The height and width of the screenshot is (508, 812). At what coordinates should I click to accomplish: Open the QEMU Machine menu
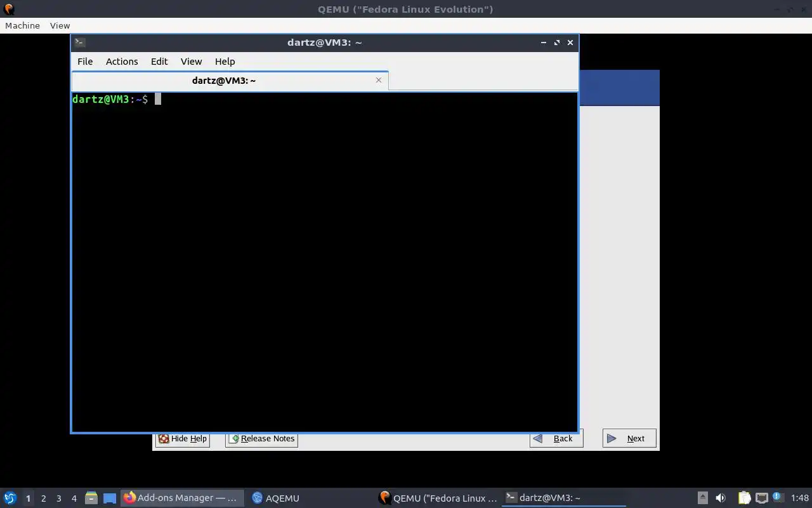tap(22, 25)
